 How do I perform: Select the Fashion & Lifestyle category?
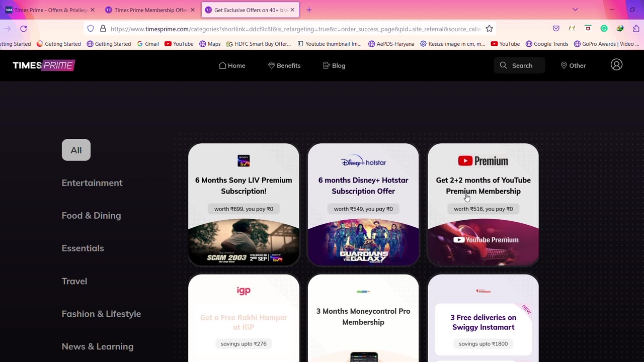pyautogui.click(x=101, y=314)
